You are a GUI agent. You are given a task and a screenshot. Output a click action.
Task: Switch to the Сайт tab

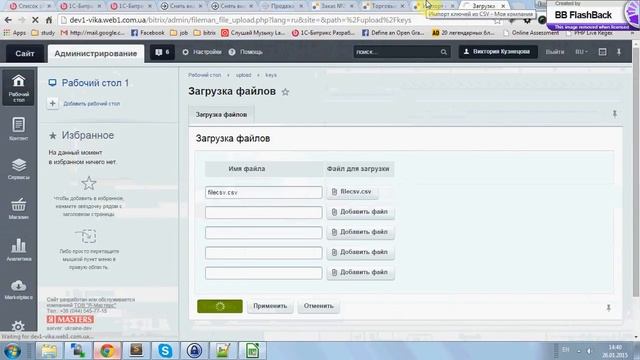tap(25, 53)
